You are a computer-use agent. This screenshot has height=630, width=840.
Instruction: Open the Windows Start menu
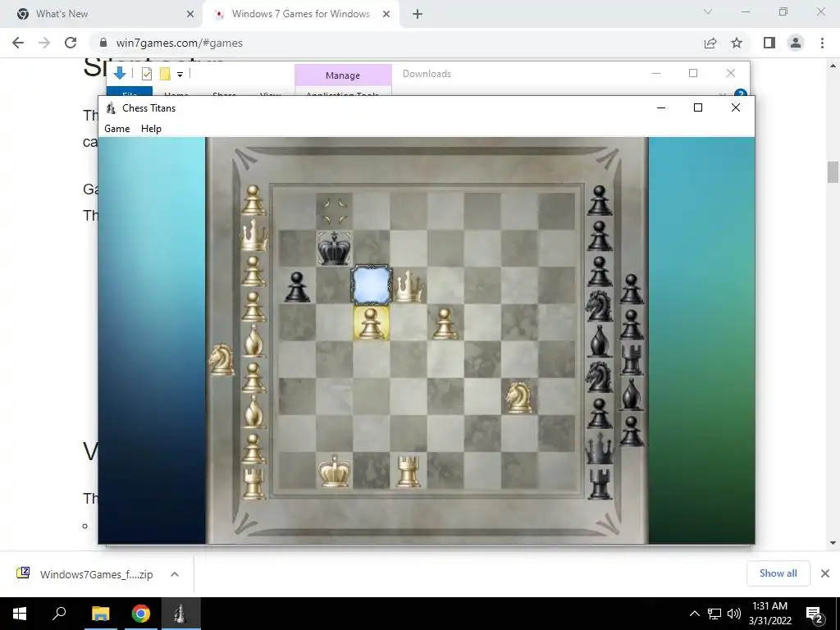pyautogui.click(x=20, y=614)
